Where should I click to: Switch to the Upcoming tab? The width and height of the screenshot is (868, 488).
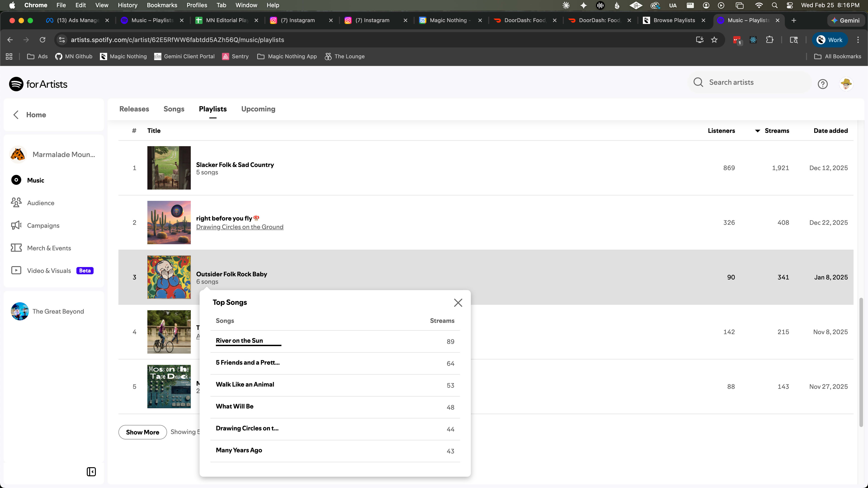tap(258, 109)
